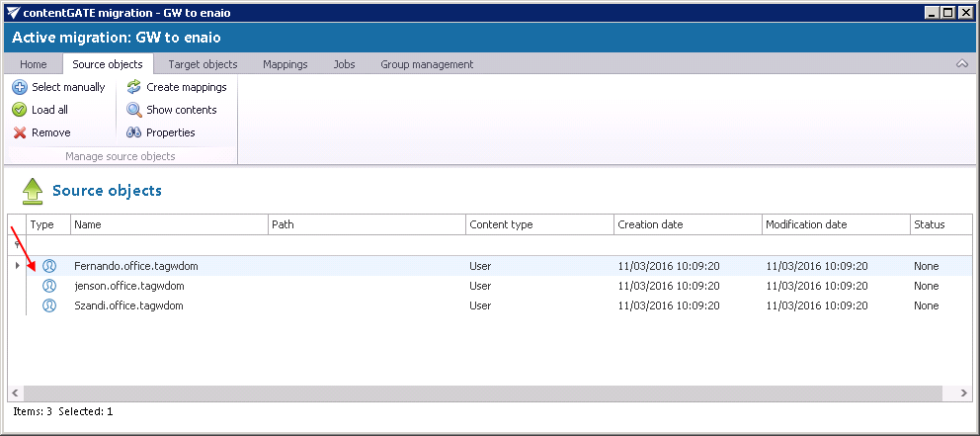Collapse the ribbon with the chevron
This screenshot has width=980, height=436.
[962, 64]
